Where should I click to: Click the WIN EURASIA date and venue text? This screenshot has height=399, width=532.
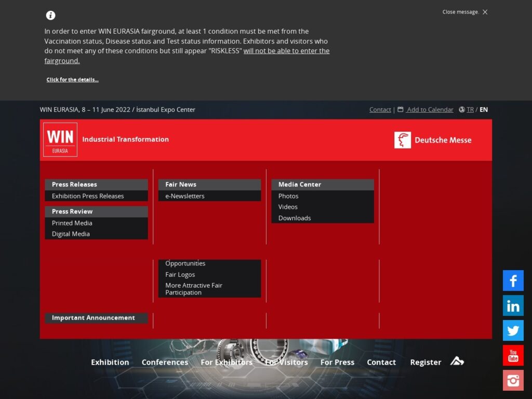[117, 110]
